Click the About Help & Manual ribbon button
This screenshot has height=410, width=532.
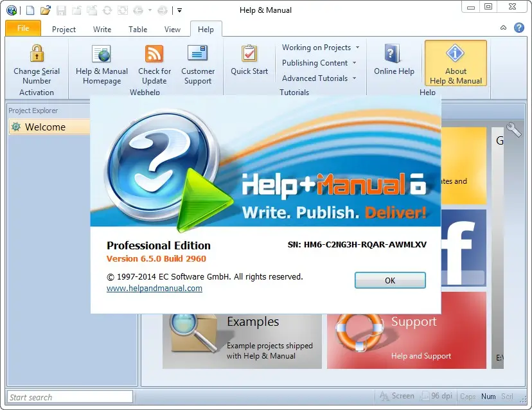(x=456, y=63)
